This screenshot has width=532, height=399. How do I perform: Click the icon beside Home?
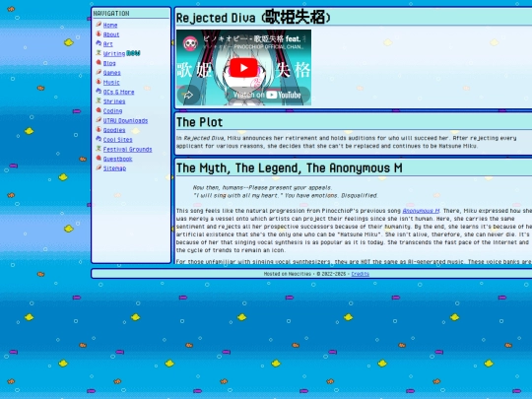(99, 24)
